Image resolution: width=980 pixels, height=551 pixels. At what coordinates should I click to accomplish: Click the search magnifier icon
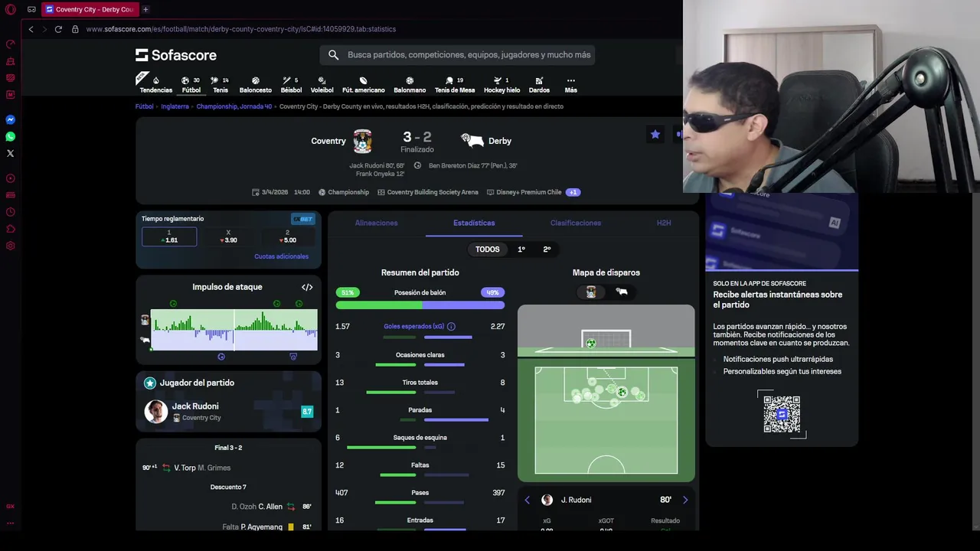click(x=333, y=55)
